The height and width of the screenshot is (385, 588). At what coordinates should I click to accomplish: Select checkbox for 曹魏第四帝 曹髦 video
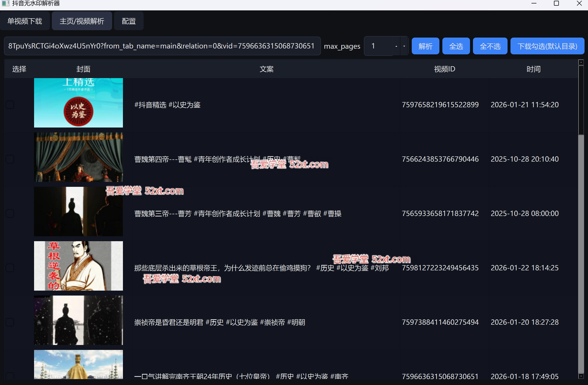pos(10,159)
